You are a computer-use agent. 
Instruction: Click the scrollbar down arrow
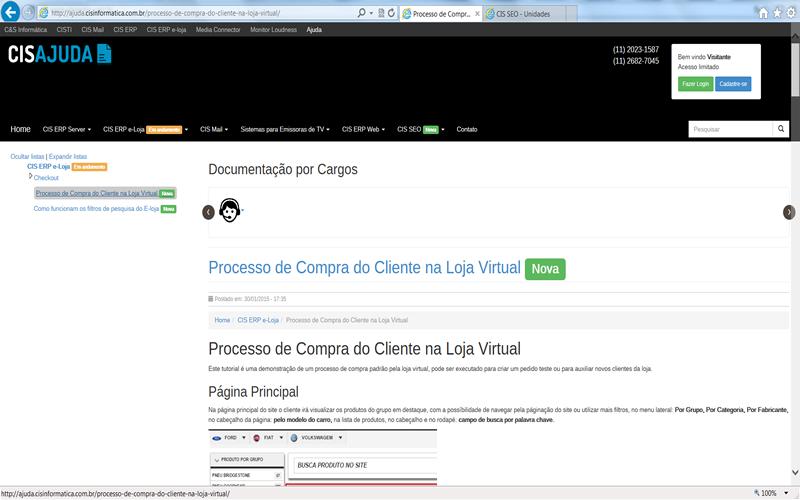(x=795, y=472)
